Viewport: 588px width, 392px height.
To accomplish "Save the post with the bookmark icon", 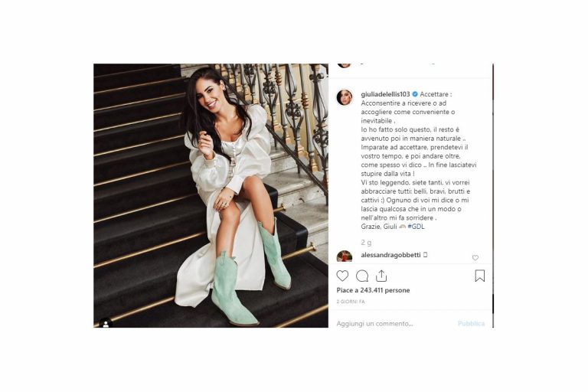I will [x=479, y=276].
